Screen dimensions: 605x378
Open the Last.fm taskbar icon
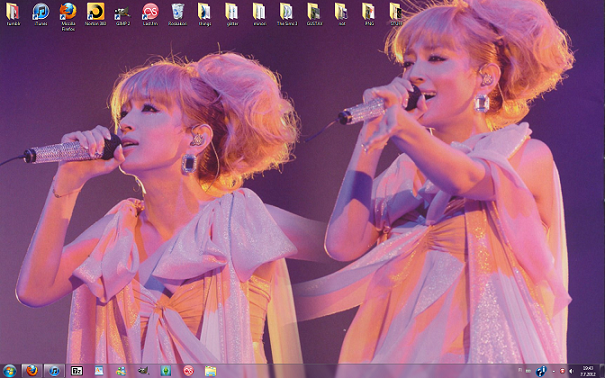click(188, 371)
